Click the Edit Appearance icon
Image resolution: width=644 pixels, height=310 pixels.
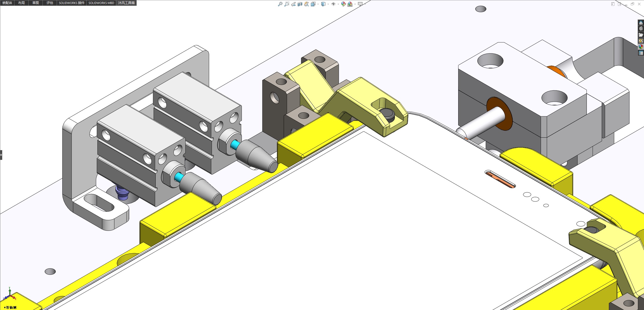(343, 4)
